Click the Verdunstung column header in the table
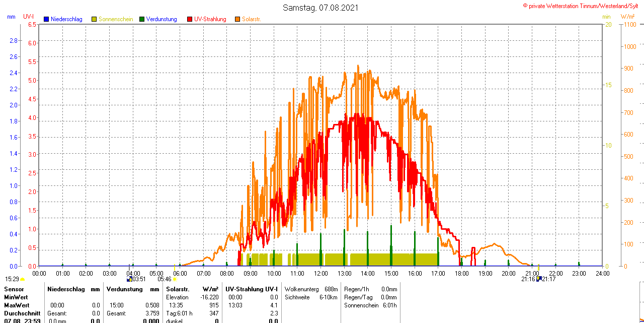644x323 pixels. tap(121, 289)
